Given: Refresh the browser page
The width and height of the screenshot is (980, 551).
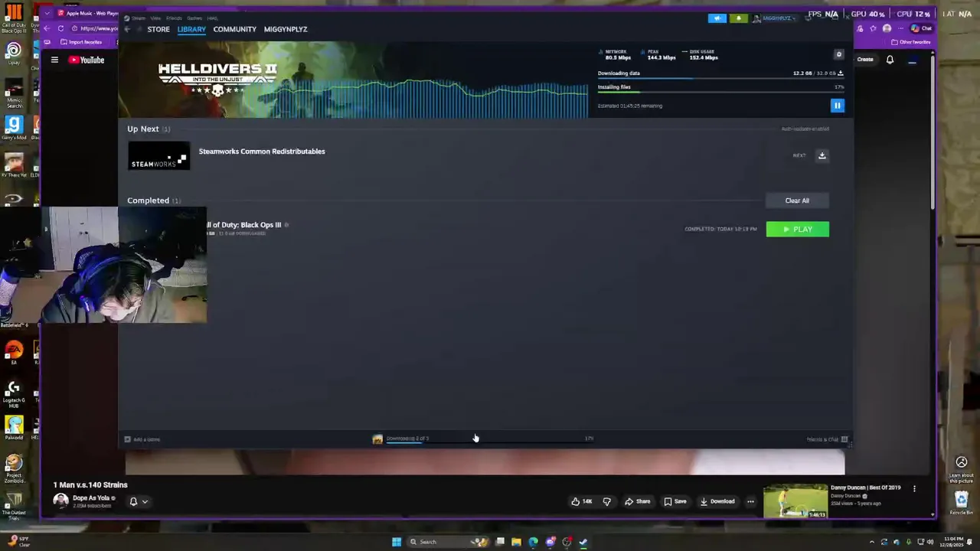Looking at the screenshot, I should pos(60,28).
